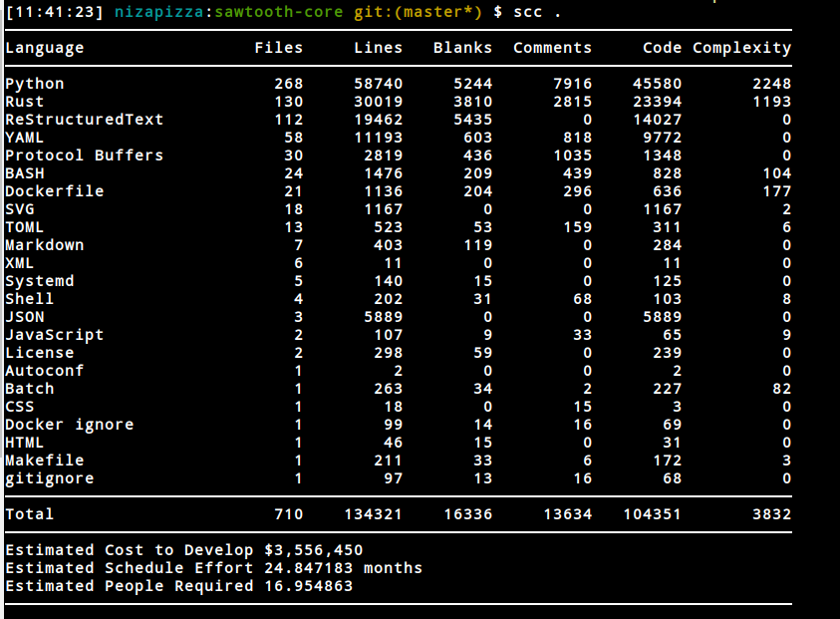This screenshot has height=619, width=840.
Task: Click JSON lines value 5889
Action: 384,317
